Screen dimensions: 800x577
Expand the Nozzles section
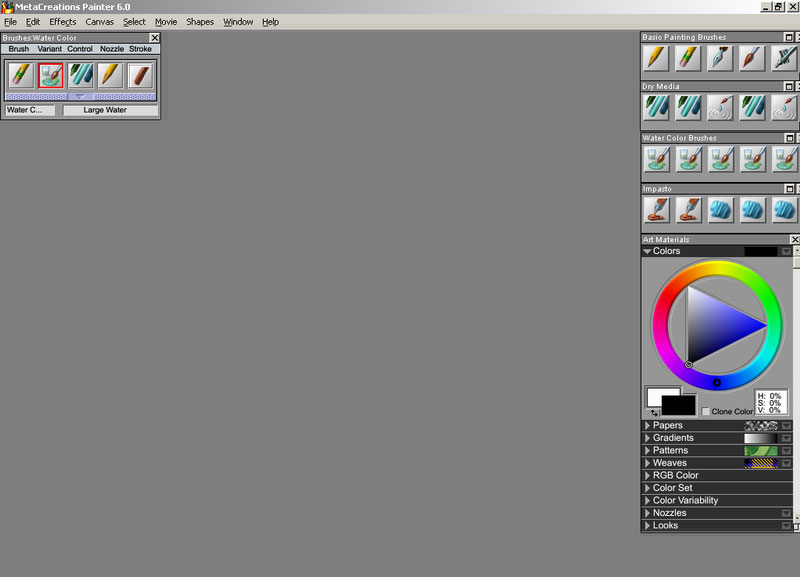pos(647,513)
